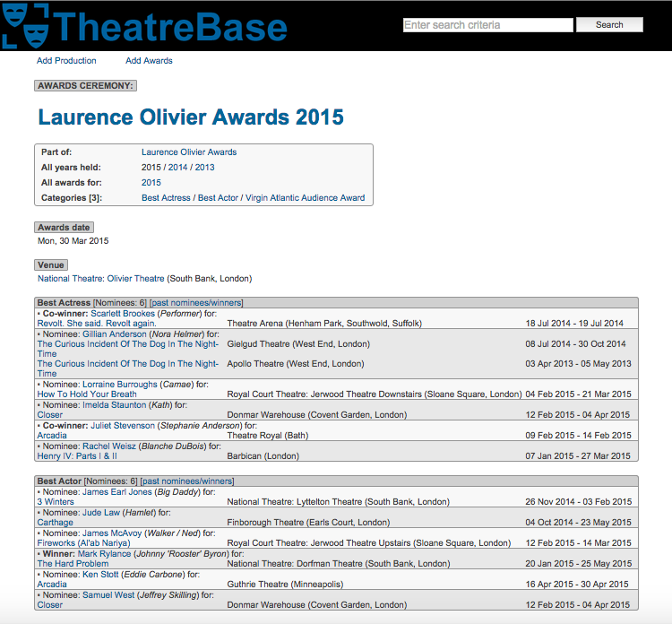
Task: Go to the 2013 awards year
Action: click(205, 168)
